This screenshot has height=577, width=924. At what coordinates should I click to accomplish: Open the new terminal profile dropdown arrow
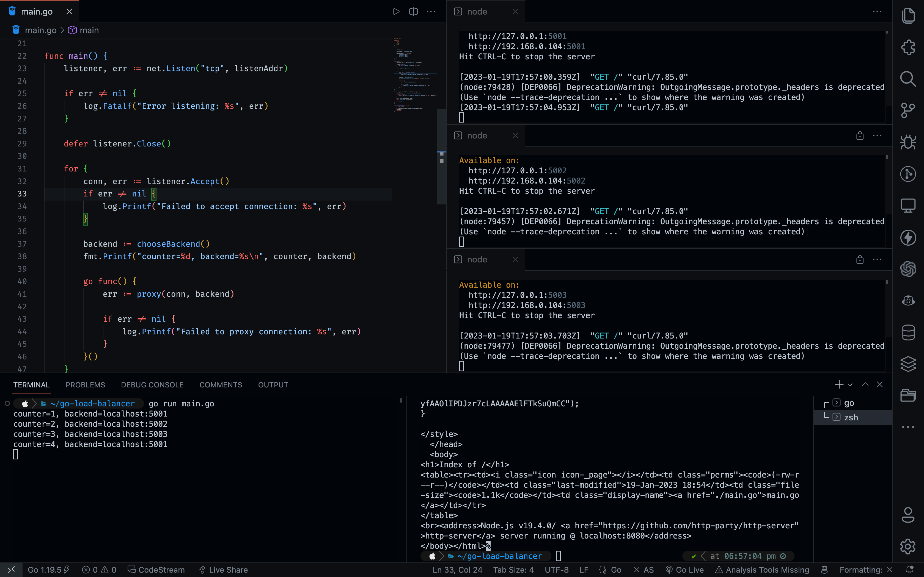point(850,385)
